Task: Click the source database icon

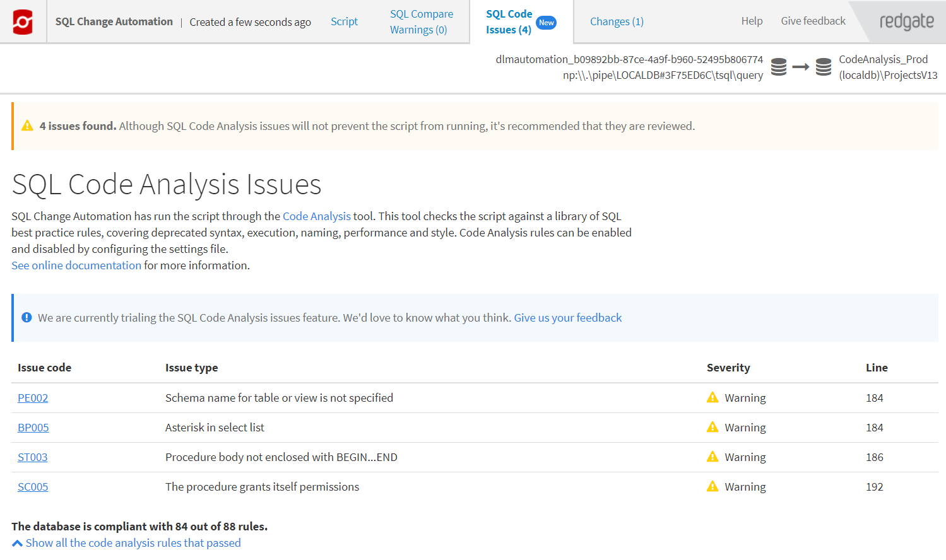Action: [x=779, y=67]
